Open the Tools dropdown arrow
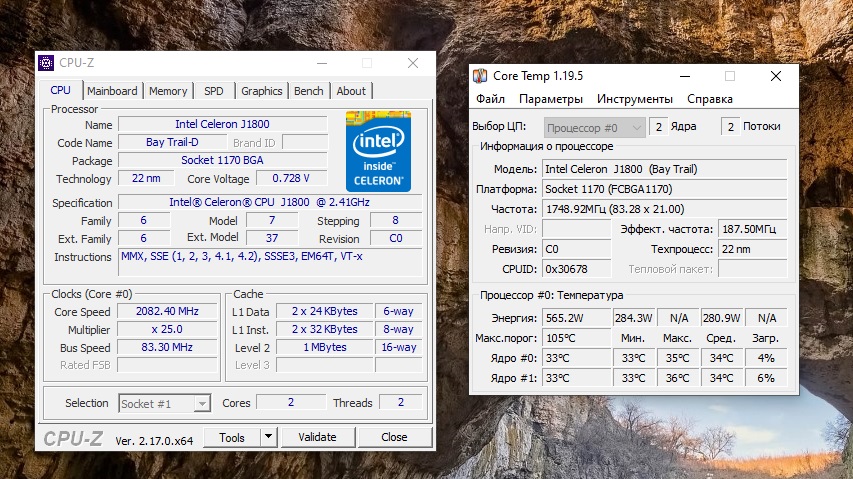The width and height of the screenshot is (853, 479). click(x=268, y=437)
